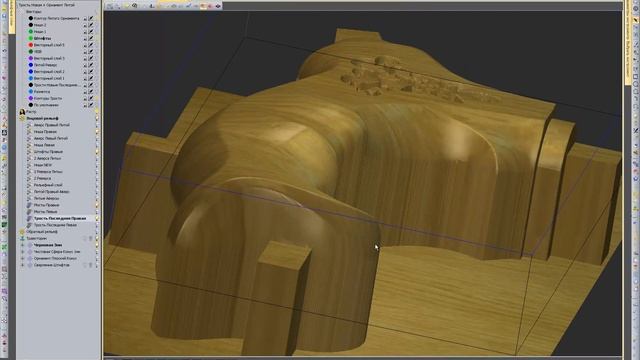Select toolpath Сверление Штифтов

pos(51,265)
